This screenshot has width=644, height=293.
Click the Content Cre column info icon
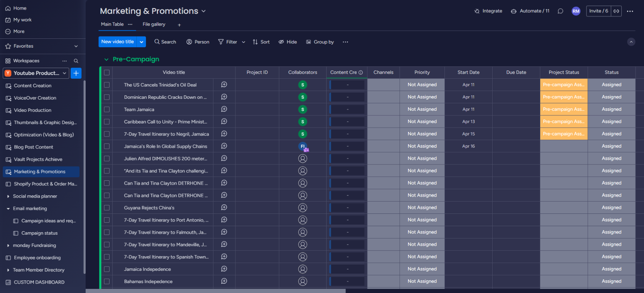pyautogui.click(x=361, y=73)
